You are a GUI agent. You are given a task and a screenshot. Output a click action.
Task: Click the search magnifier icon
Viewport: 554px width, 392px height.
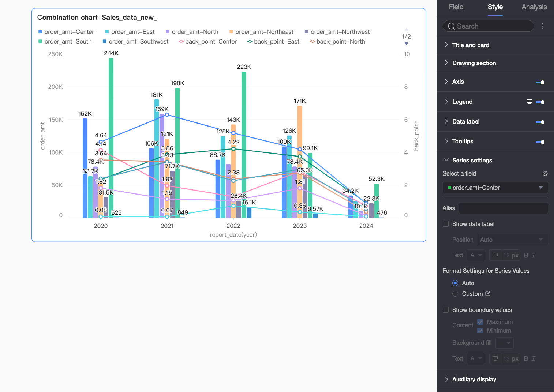(x=452, y=26)
